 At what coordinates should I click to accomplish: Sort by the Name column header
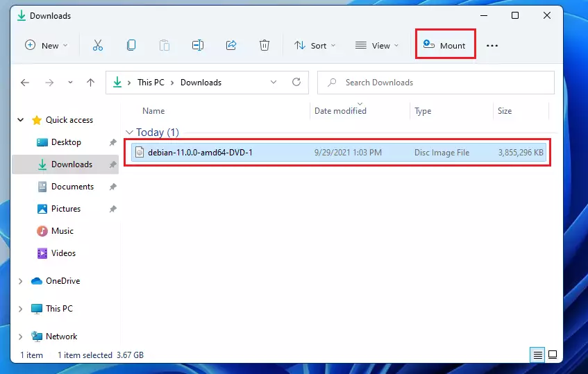(153, 111)
